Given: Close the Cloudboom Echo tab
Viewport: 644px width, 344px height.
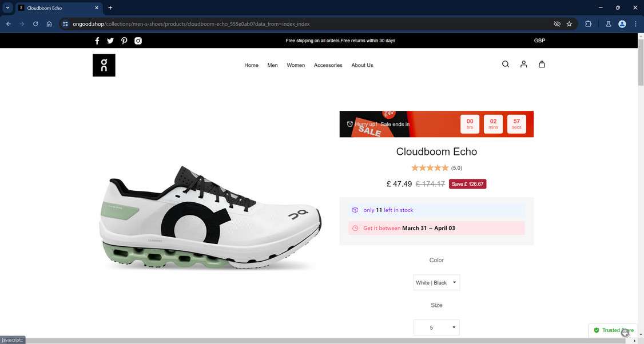Looking at the screenshot, I should (97, 8).
